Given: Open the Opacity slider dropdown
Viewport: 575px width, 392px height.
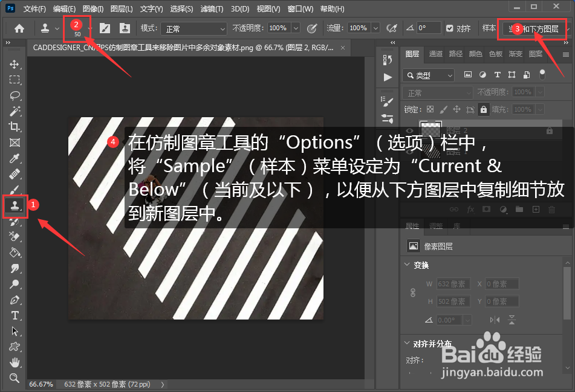Looking at the screenshot, I should (x=296, y=28).
